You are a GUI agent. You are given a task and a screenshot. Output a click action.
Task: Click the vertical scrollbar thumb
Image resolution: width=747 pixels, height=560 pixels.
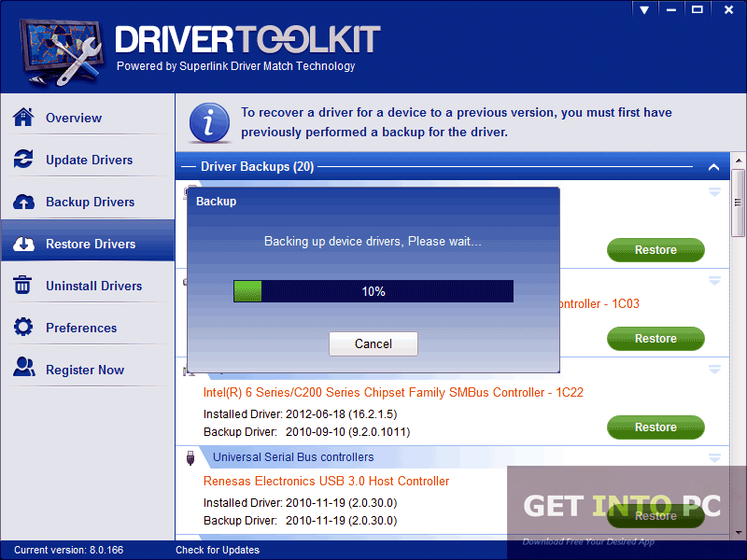[x=738, y=203]
